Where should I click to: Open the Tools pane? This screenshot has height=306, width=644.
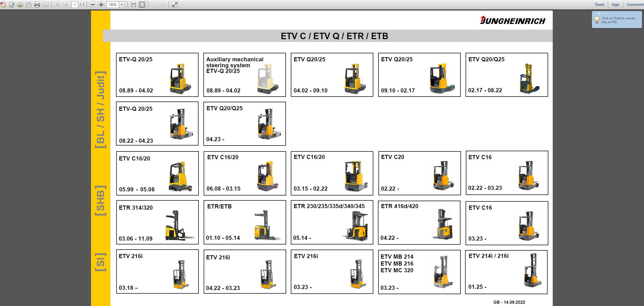pyautogui.click(x=599, y=5)
